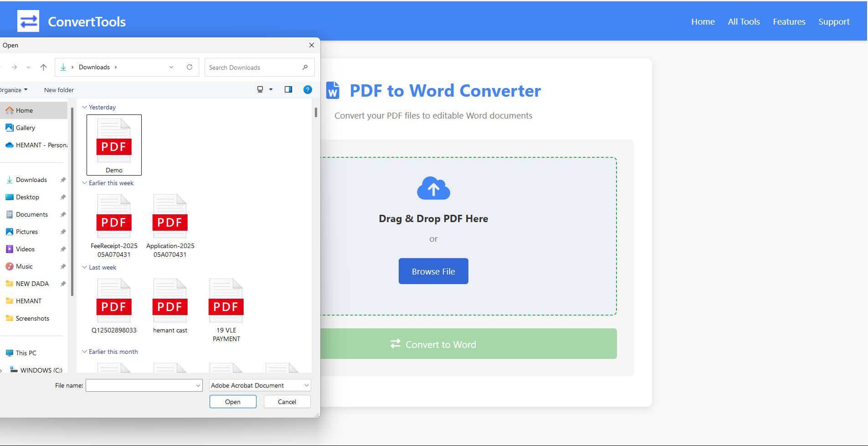868x446 pixels.
Task: Open Features in site navigation
Action: [x=789, y=21]
